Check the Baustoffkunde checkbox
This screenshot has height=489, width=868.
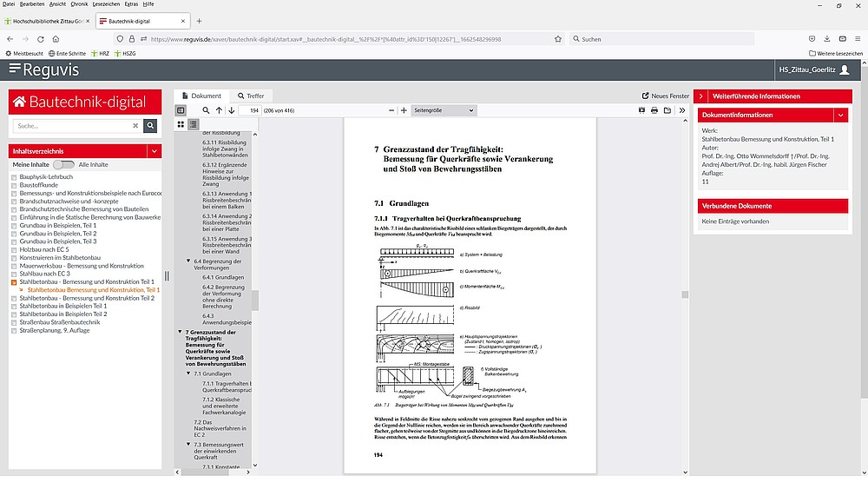(x=14, y=184)
